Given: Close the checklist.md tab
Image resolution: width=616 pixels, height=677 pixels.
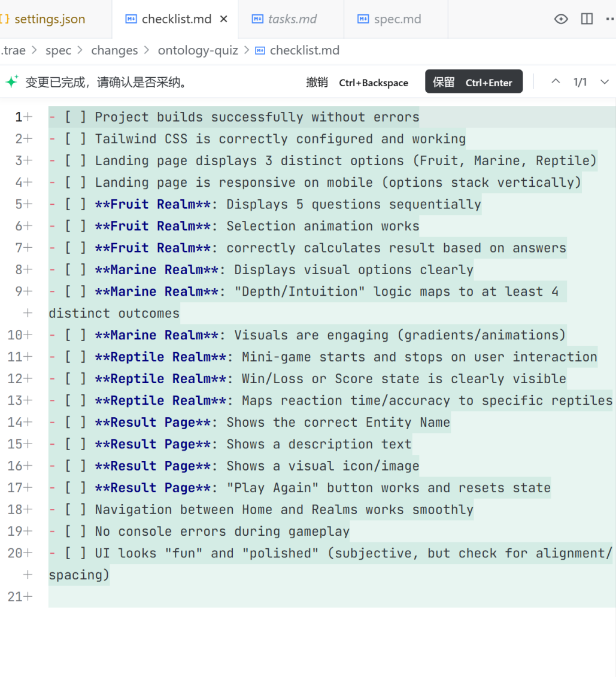Looking at the screenshot, I should (224, 19).
